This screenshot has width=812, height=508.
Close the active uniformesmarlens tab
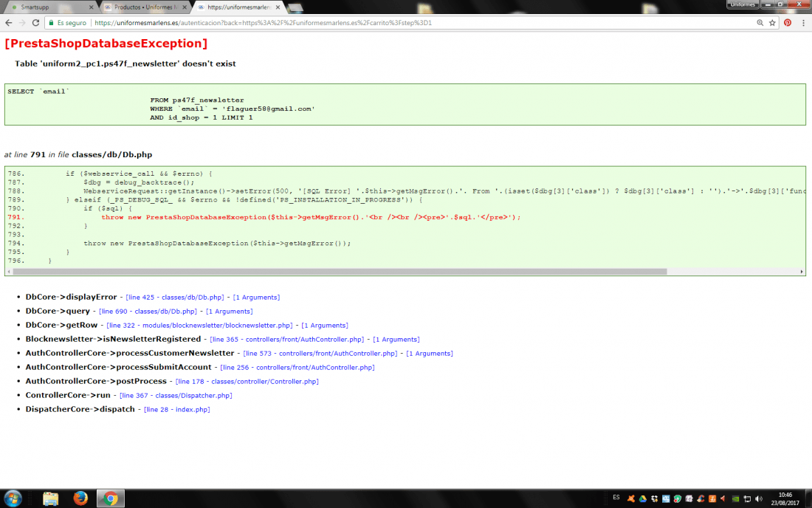point(278,7)
